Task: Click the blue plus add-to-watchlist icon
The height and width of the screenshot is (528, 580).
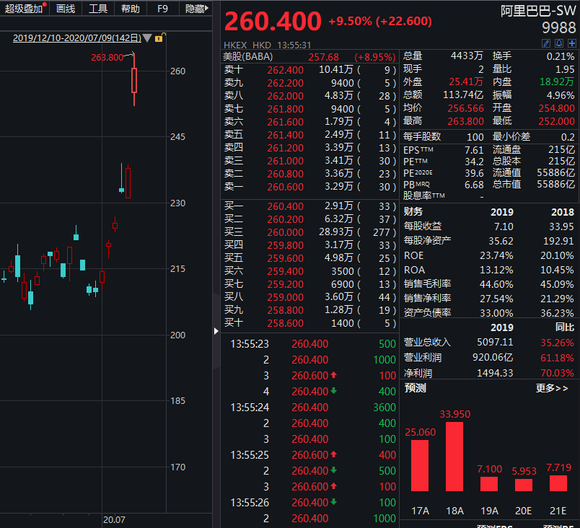Action: tap(572, 43)
